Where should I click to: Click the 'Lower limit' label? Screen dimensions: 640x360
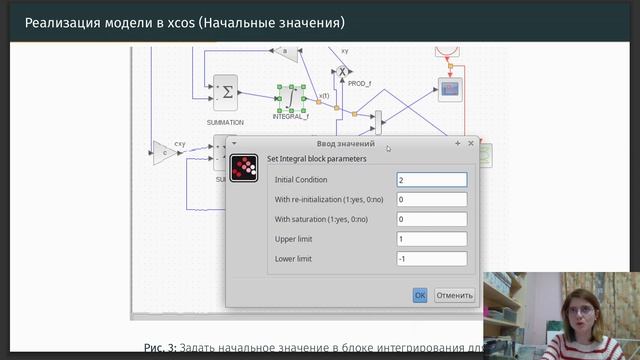pos(293,259)
